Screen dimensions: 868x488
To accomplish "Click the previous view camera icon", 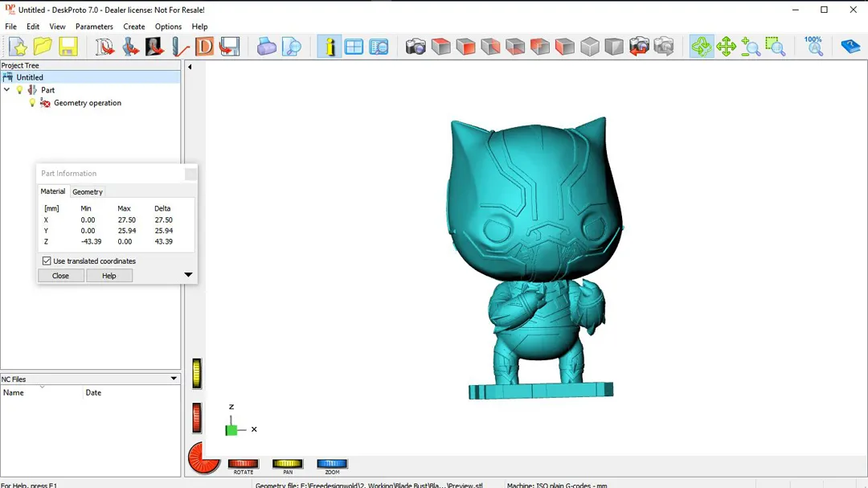I will (639, 47).
